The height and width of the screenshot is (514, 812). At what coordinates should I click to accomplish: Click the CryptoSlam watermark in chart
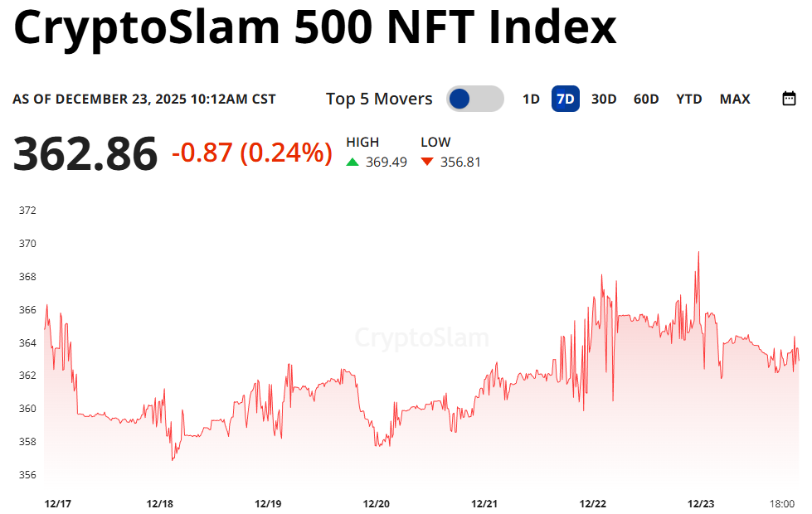point(422,338)
